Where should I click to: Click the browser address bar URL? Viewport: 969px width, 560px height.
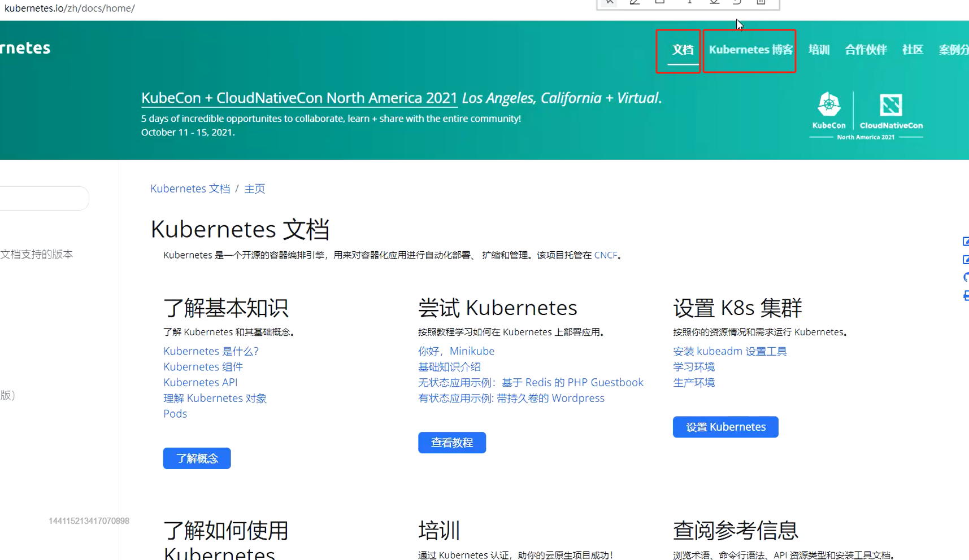coord(69,8)
